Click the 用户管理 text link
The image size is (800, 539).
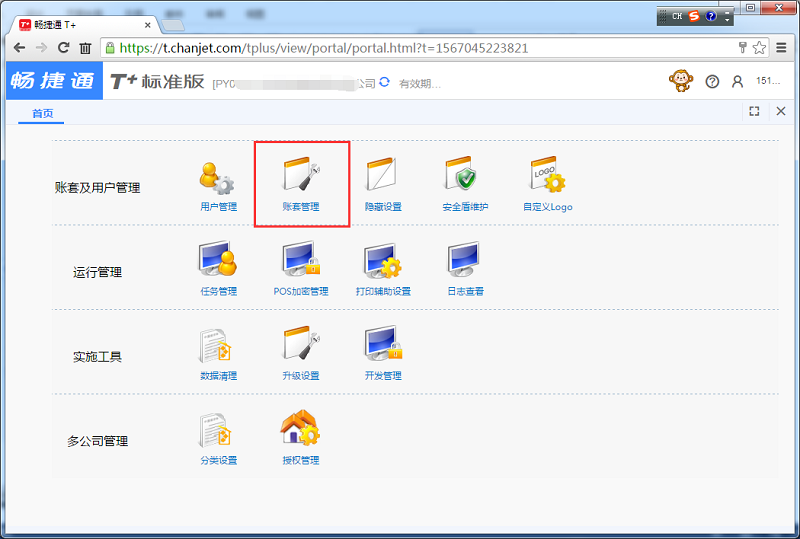[x=218, y=207]
